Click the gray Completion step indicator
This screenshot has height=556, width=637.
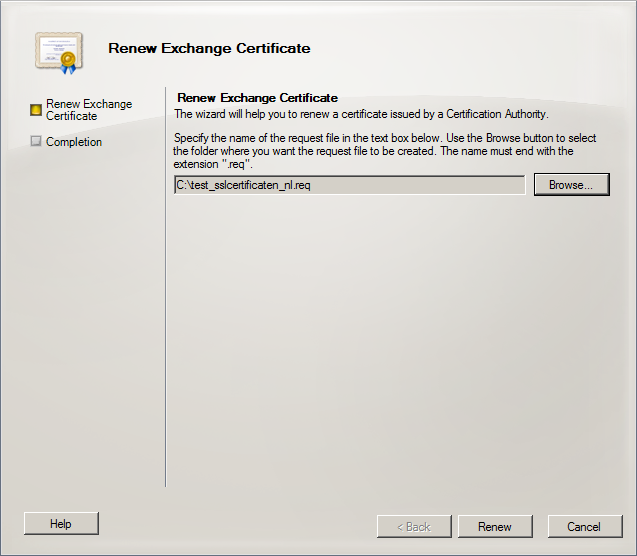pyautogui.click(x=36, y=141)
